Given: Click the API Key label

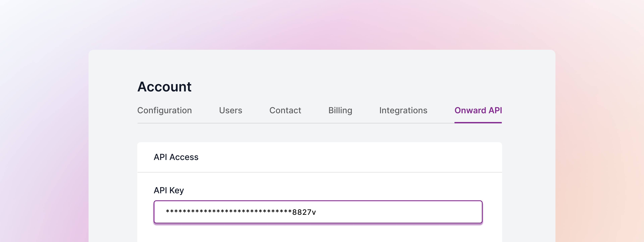Looking at the screenshot, I should tap(169, 190).
